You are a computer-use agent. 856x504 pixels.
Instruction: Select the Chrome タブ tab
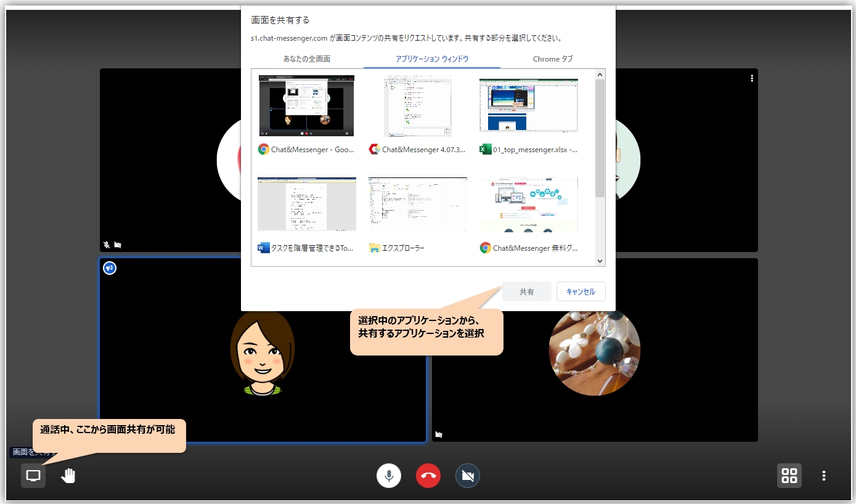(552, 59)
